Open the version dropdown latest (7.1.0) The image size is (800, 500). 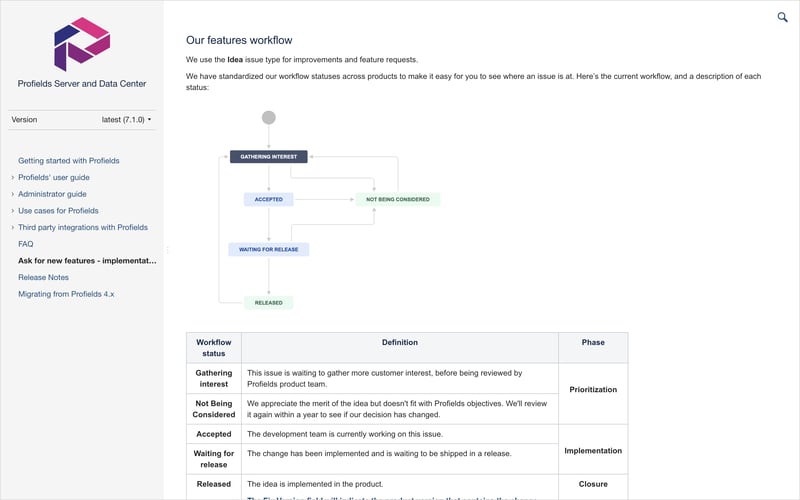tap(126, 119)
